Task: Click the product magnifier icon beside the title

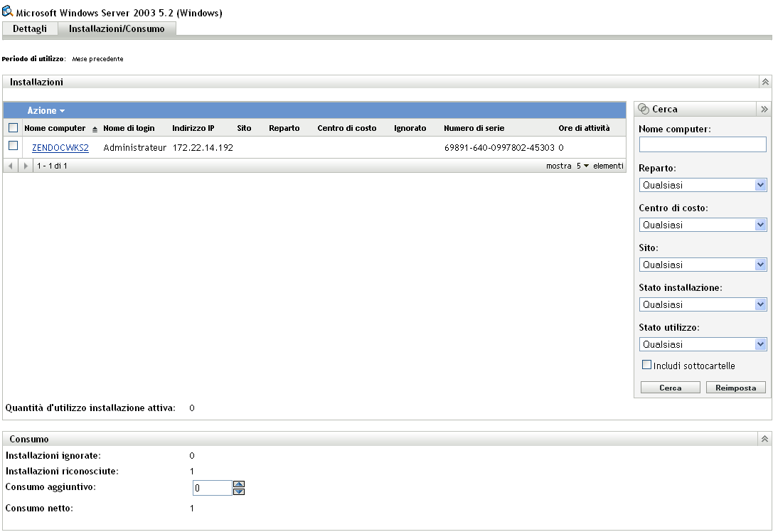Action: click(7, 11)
